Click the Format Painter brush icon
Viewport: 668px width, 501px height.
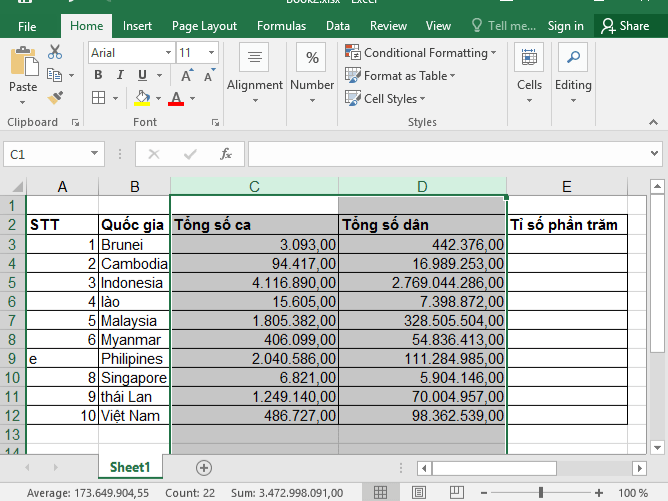point(55,97)
